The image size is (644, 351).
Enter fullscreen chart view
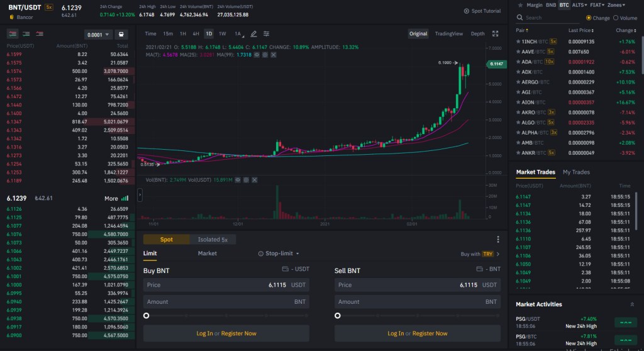496,34
